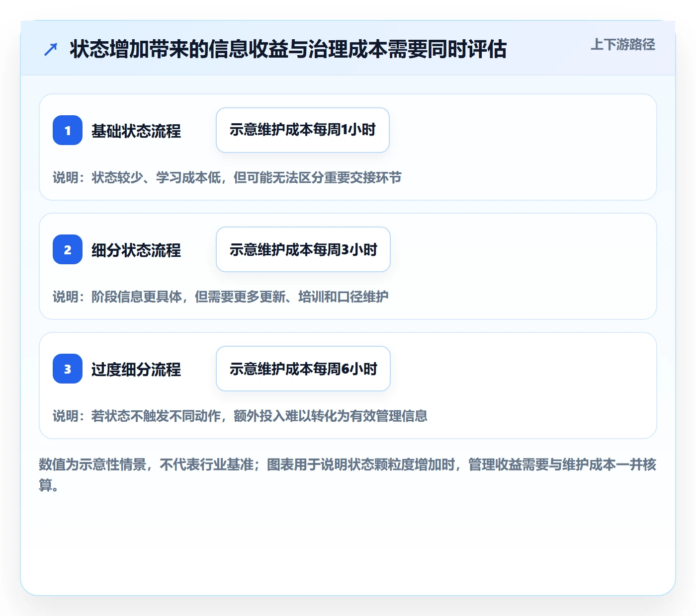Click the 示意维护成本每周3小时 pill
This screenshot has width=696, height=616.
[x=303, y=249]
